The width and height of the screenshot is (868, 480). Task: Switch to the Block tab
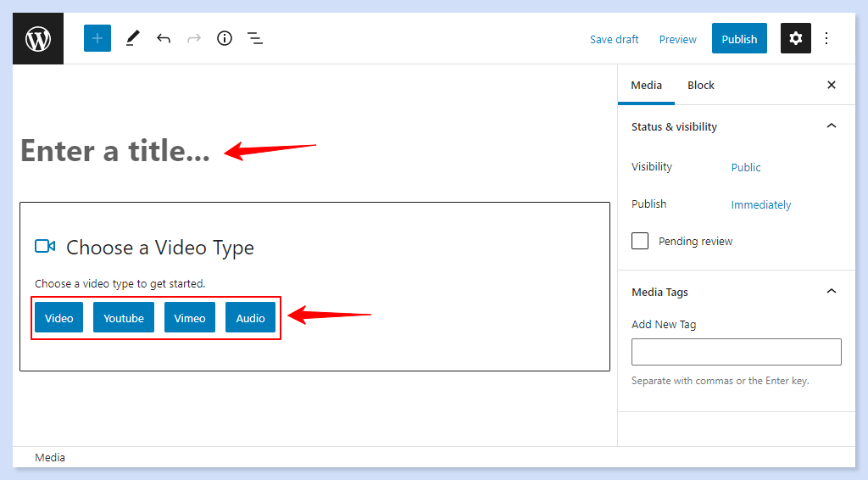coord(700,85)
